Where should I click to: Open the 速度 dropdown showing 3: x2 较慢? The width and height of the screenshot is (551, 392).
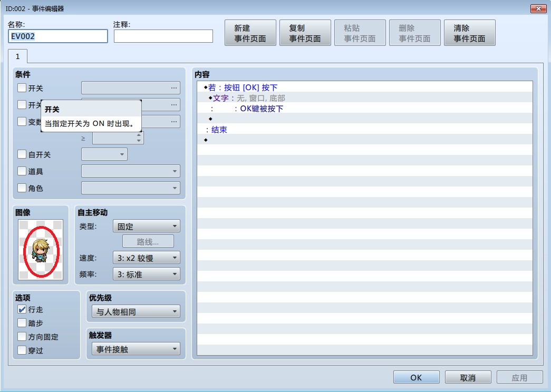147,258
